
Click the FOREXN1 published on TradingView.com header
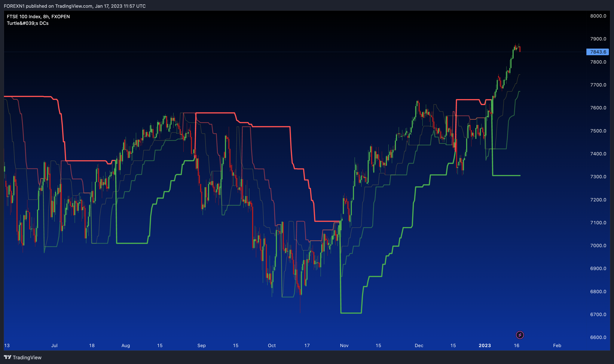pos(74,6)
